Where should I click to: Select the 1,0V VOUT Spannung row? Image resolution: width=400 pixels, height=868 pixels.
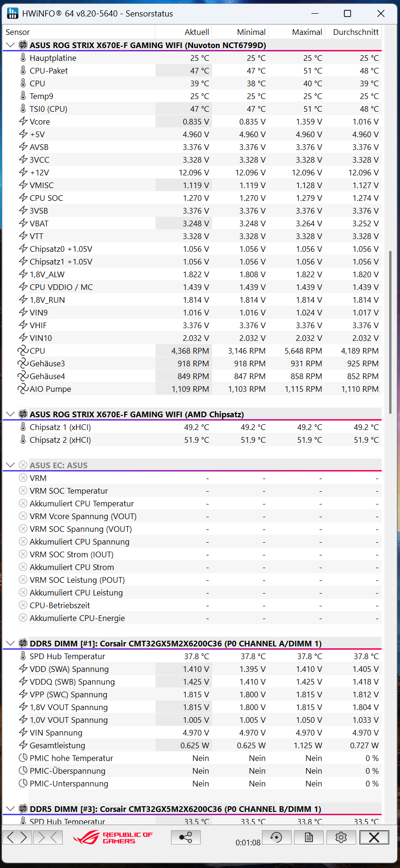pyautogui.click(x=192, y=720)
